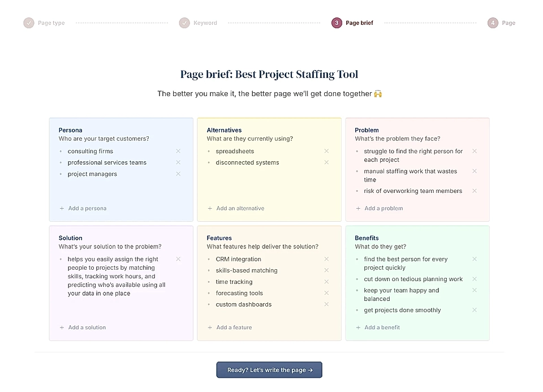This screenshot has height=392, width=543.
Task: Remove "disconnected systems" from Alternatives
Action: [x=326, y=162]
